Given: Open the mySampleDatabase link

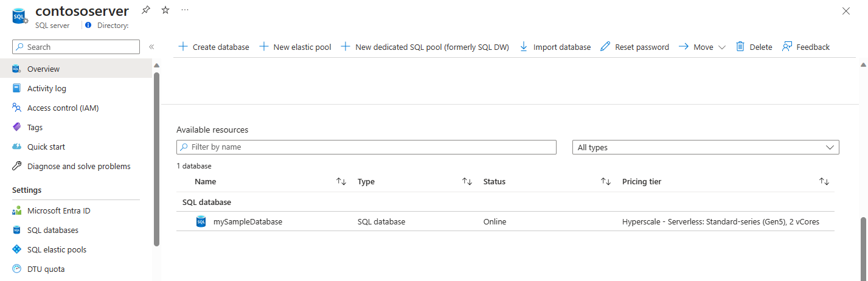Looking at the screenshot, I should click(x=248, y=221).
